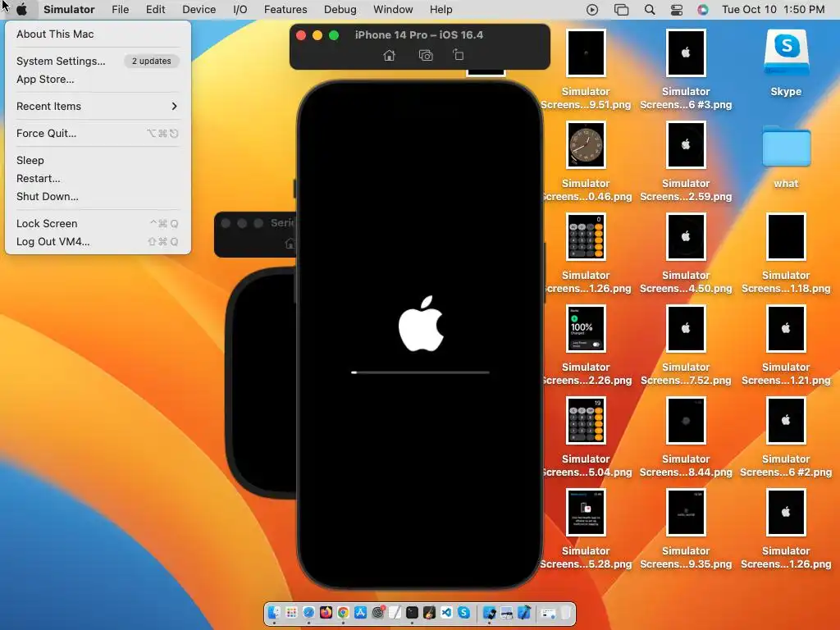840x630 pixels.
Task: Select the Simulator Screens...1.21.png file
Action: 786,345
